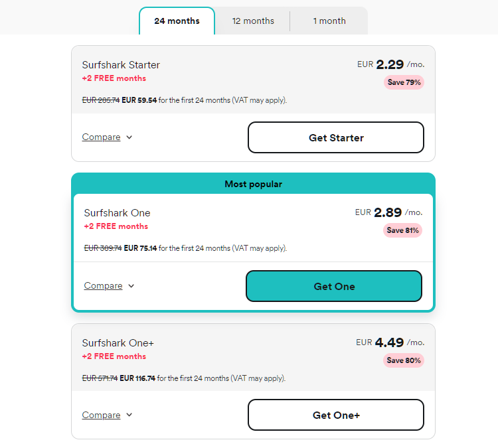Click the Compare link under Surfshark One+
This screenshot has height=448, width=498.
pyautogui.click(x=101, y=415)
